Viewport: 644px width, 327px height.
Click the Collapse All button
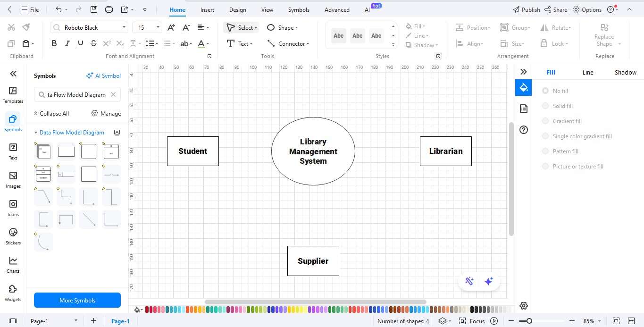tap(51, 114)
